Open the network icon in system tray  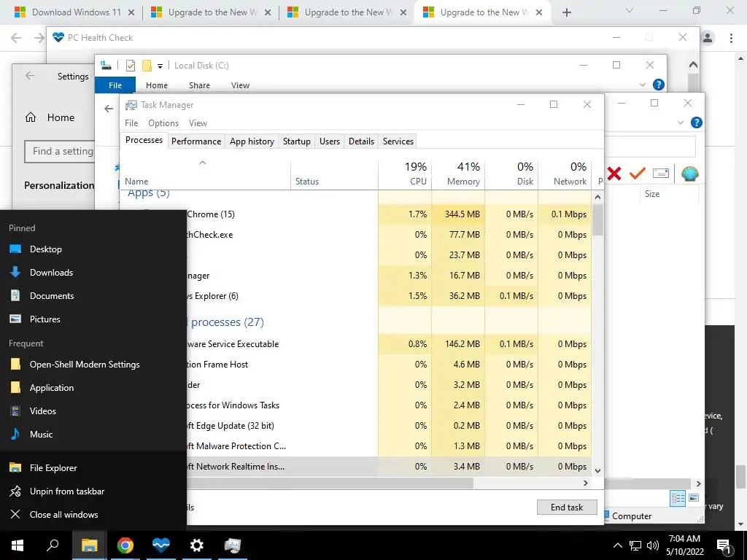(x=635, y=545)
